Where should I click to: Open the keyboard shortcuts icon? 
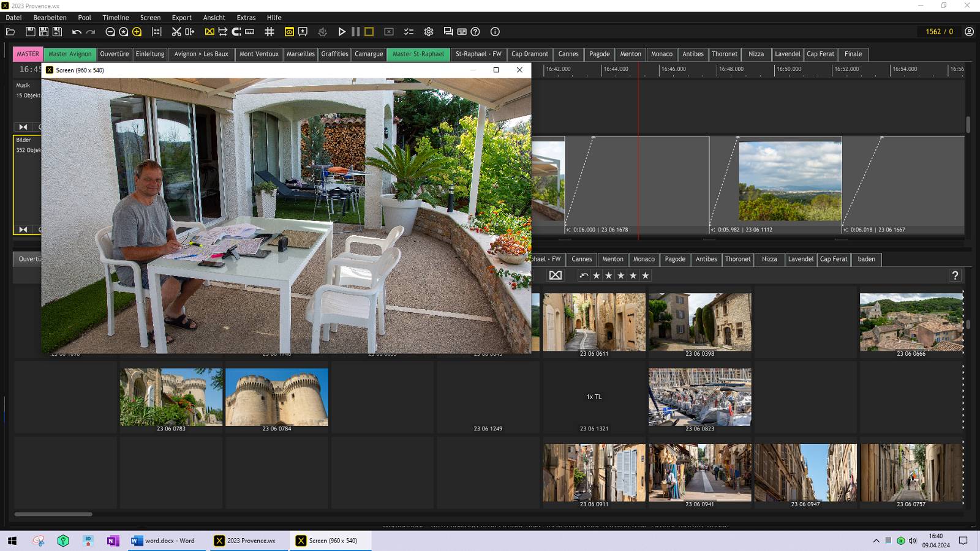[462, 32]
